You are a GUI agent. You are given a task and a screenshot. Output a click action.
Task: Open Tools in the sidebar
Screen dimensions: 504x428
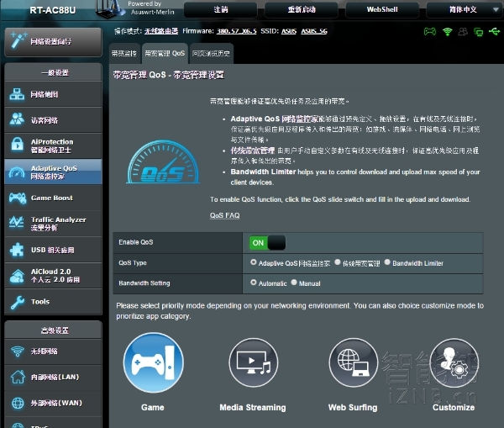[54, 302]
